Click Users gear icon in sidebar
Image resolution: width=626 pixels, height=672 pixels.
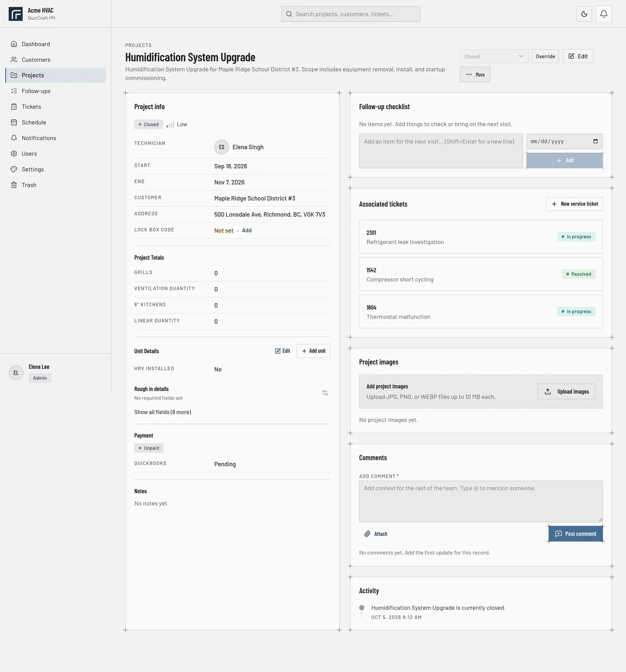pyautogui.click(x=14, y=153)
